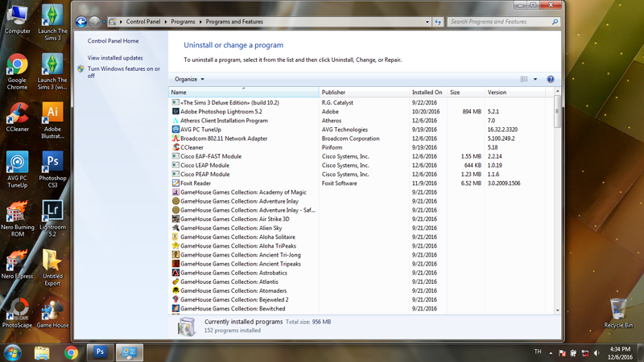
Task: Open the view options dropdown arrow
Action: (535, 79)
